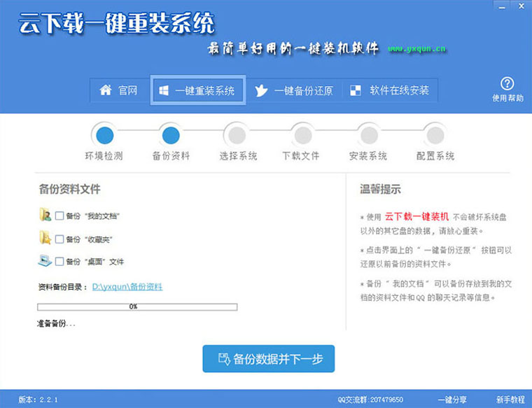Click the 收藏夹 star folder icon
This screenshot has height=408, width=532.
[x=46, y=239]
